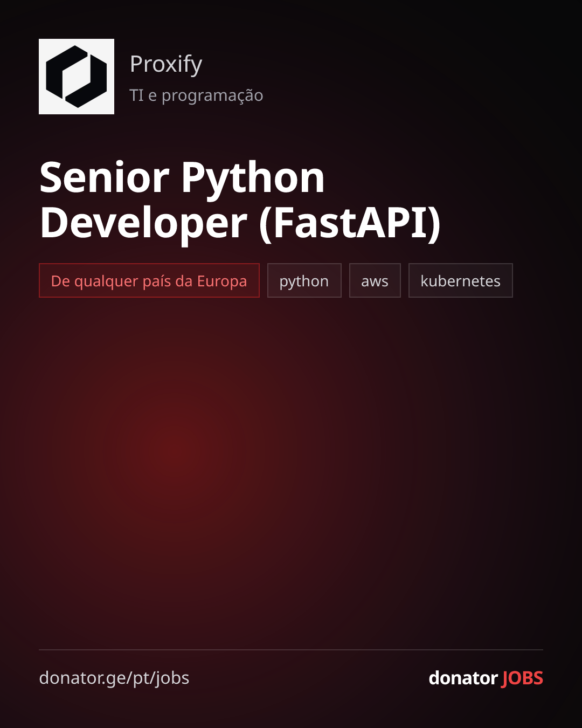Image resolution: width=582 pixels, height=728 pixels.
Task: Click the donator JOBS logo
Action: click(486, 678)
